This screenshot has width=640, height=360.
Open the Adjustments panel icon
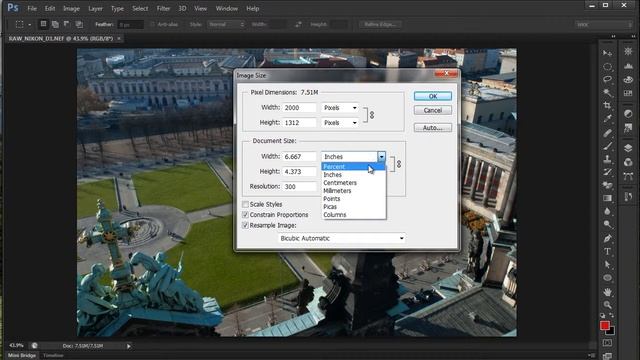tap(628, 113)
